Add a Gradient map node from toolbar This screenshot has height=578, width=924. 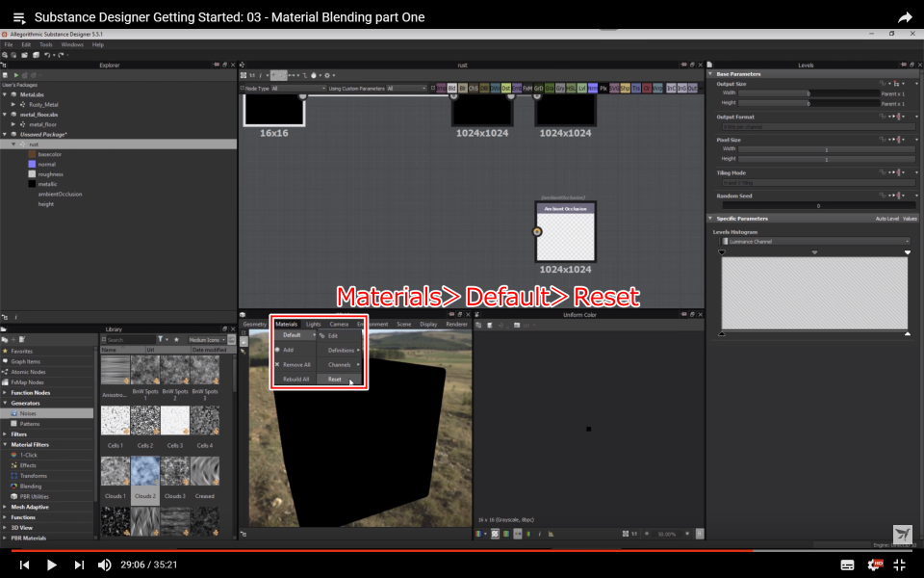(550, 89)
